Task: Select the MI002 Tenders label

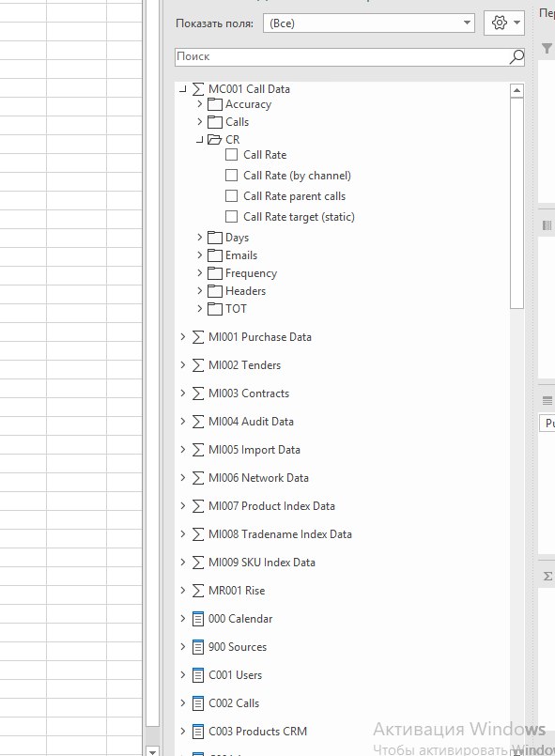Action: point(244,365)
